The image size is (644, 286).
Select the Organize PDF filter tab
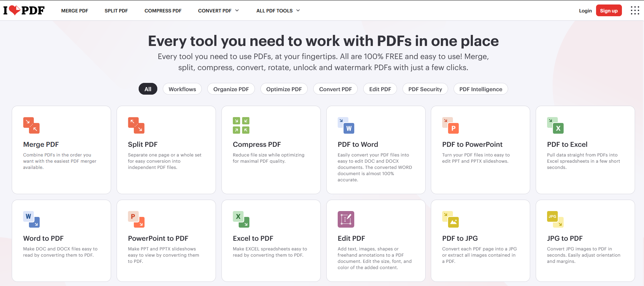[231, 89]
